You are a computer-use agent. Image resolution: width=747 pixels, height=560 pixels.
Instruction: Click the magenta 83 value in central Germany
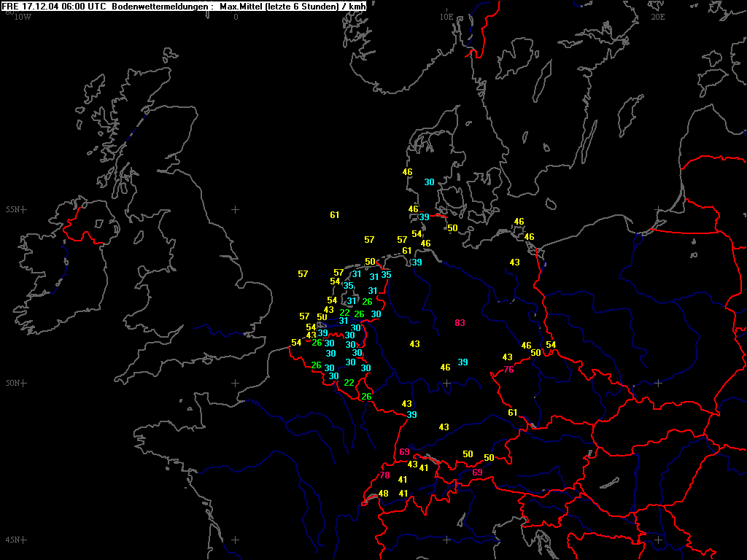(460, 323)
